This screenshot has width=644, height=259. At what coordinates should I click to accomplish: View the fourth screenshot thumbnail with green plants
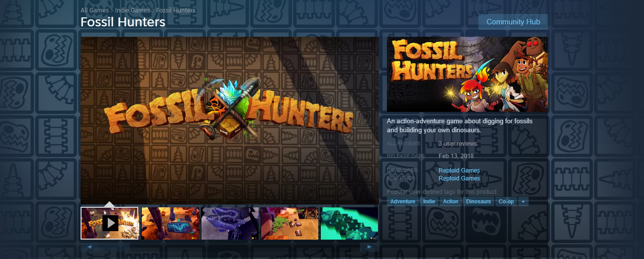coord(289,223)
